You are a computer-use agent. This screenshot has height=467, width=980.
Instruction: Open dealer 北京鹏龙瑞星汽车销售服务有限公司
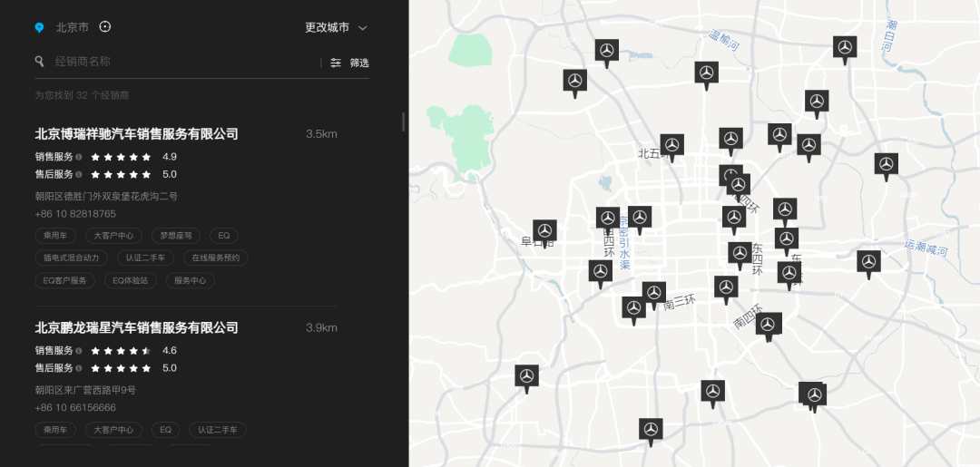coord(136,327)
